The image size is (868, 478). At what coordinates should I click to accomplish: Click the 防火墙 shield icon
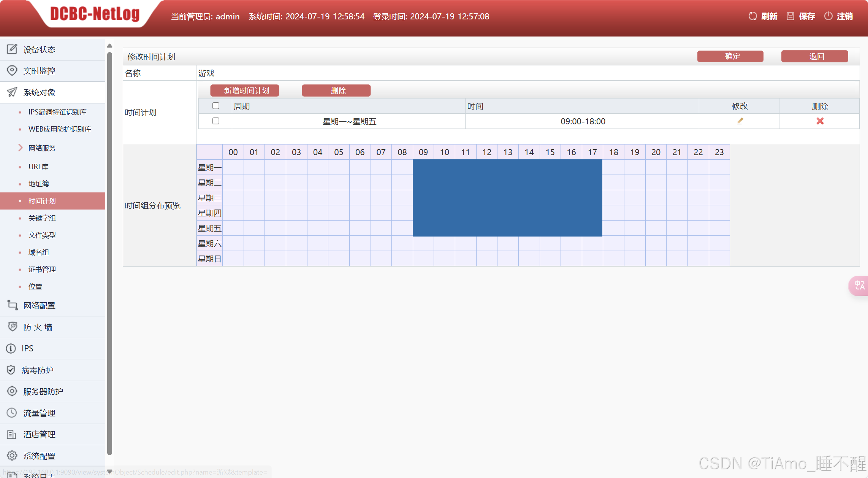click(x=13, y=327)
